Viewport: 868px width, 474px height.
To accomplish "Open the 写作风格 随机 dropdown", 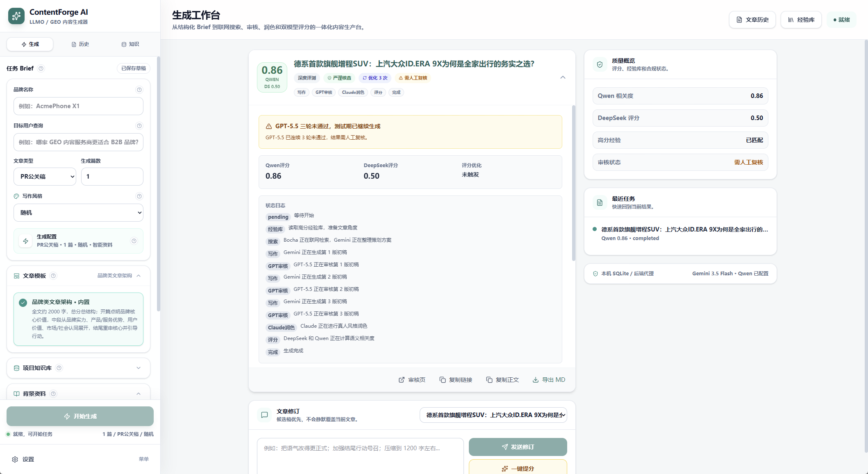I will click(78, 213).
